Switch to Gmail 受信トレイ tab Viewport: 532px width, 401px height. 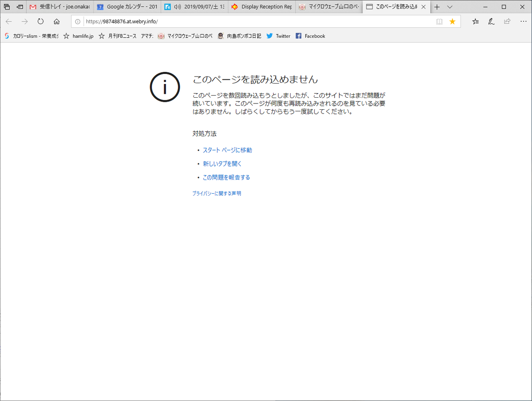pos(60,7)
